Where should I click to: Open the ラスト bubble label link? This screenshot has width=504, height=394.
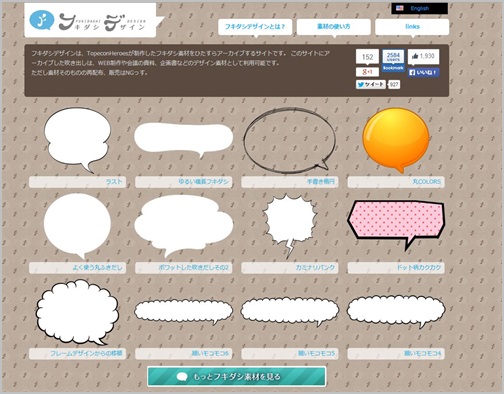[x=114, y=182]
